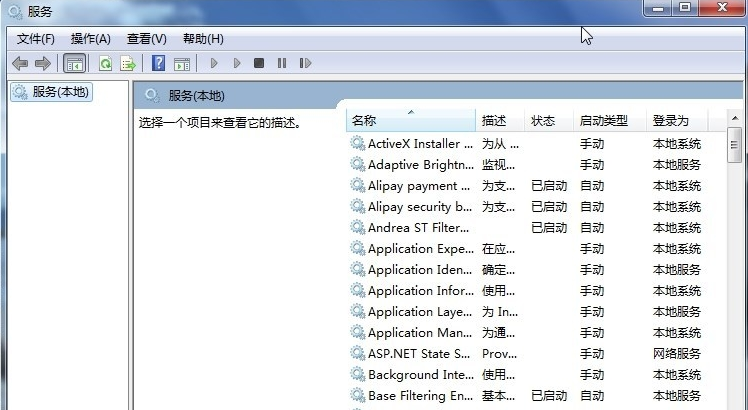Select the Alipay security service name
The height and width of the screenshot is (410, 748).
click(x=420, y=206)
